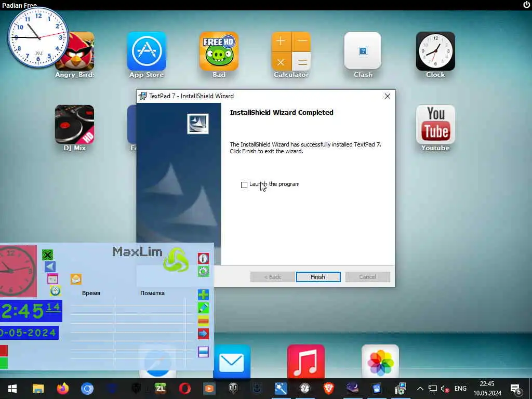Show hidden tray icons chevron
Image resolution: width=532 pixels, height=399 pixels.
click(x=420, y=389)
